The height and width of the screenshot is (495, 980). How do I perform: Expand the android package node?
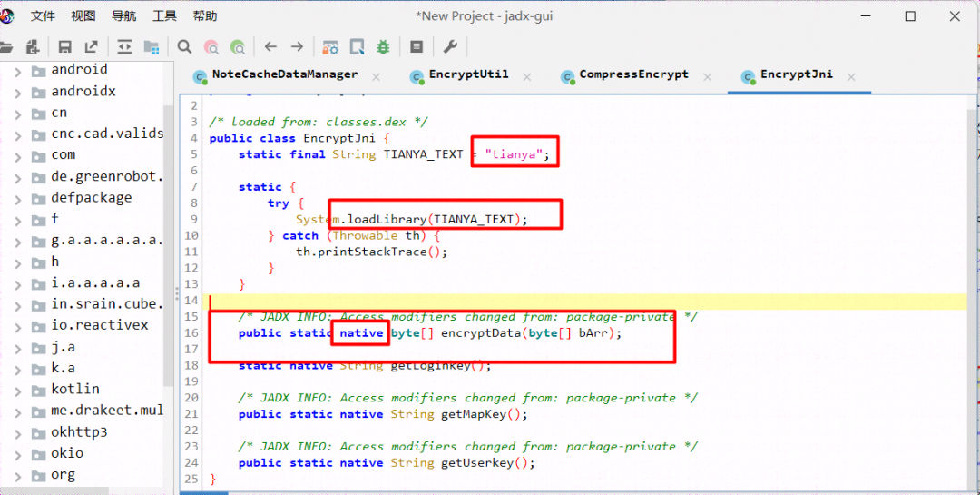(17, 71)
